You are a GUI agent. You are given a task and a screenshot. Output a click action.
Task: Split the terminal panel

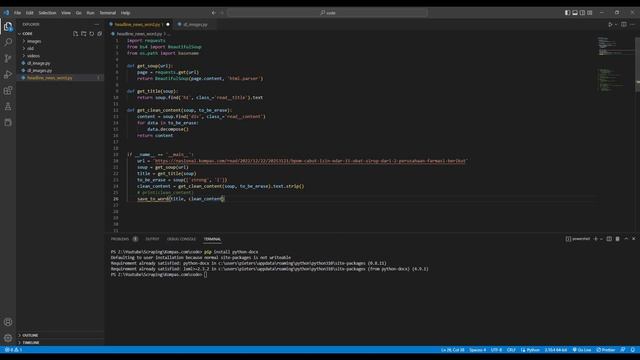point(609,239)
